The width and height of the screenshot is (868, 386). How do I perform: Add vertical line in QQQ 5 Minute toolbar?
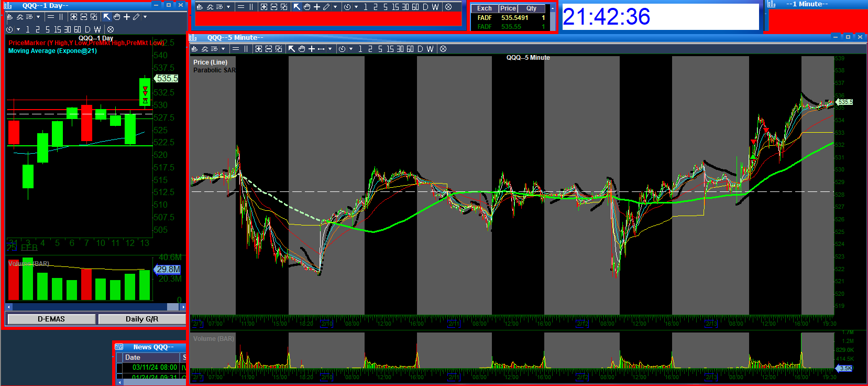click(x=246, y=49)
